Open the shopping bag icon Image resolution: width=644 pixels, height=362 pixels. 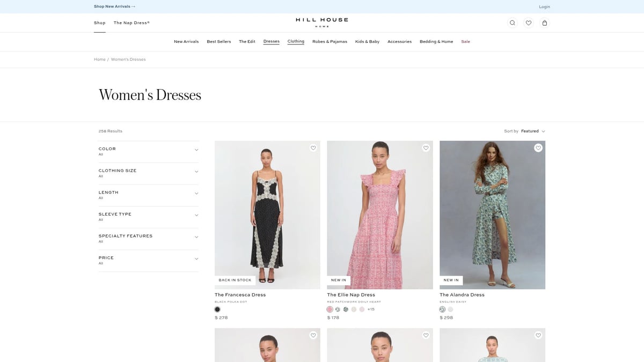coord(544,23)
